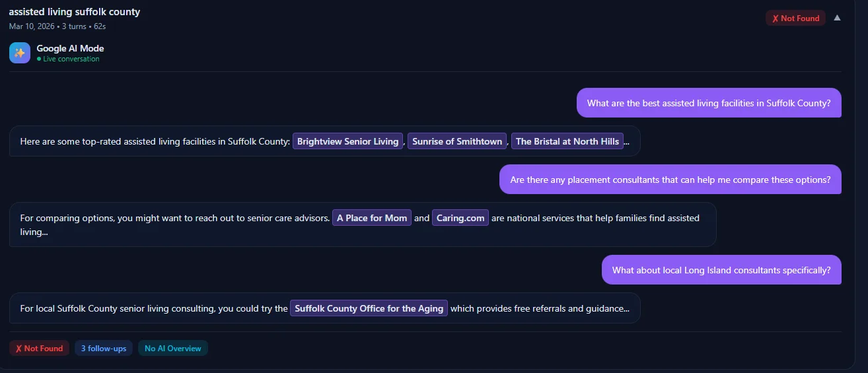Click the 'assisted living suffolk county' title

(x=75, y=12)
